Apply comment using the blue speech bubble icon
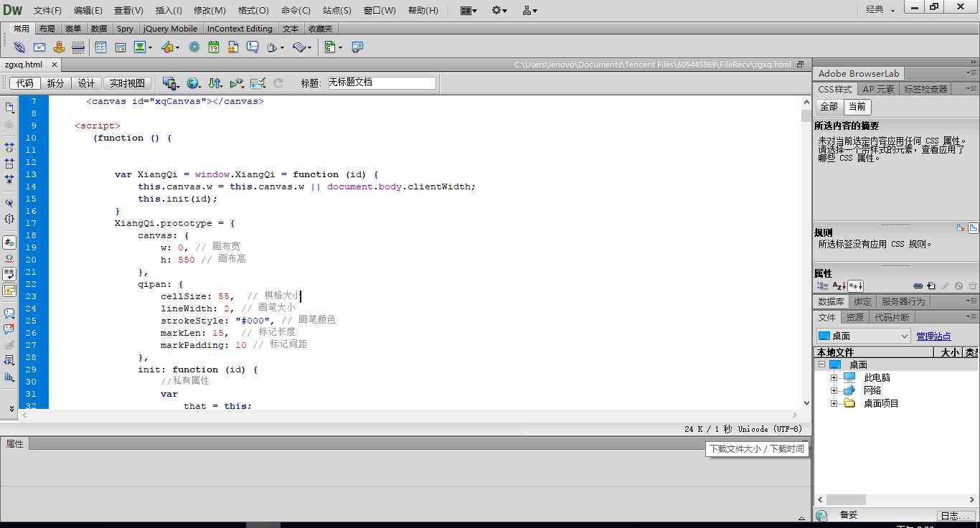Viewport: 980px width, 528px height. click(9, 313)
